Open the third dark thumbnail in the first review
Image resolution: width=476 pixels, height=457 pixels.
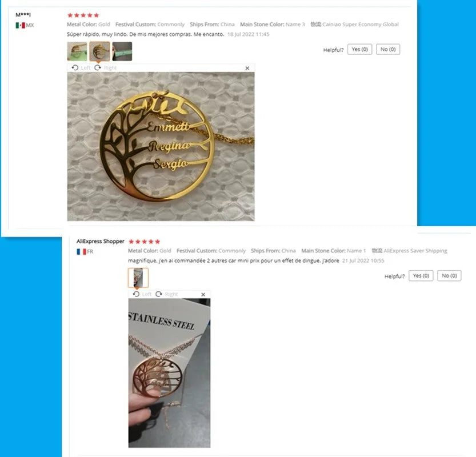coord(122,51)
